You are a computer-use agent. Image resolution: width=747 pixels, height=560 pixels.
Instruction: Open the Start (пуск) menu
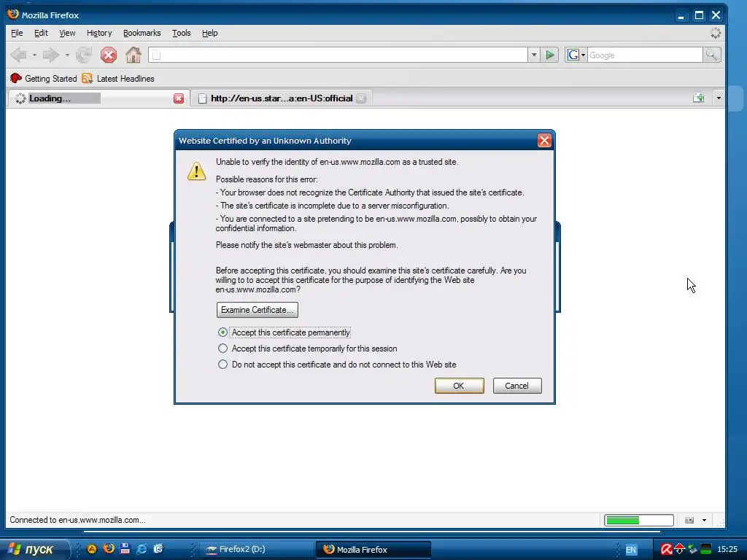coord(34,549)
